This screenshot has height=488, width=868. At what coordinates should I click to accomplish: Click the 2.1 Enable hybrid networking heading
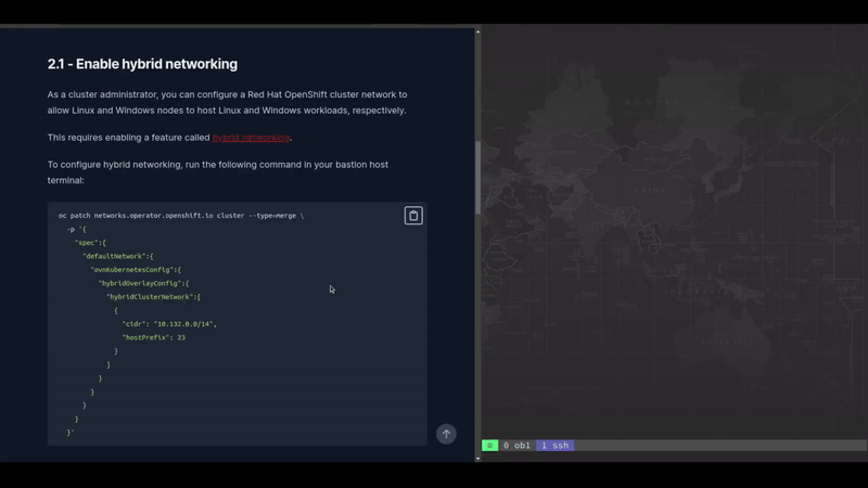142,64
